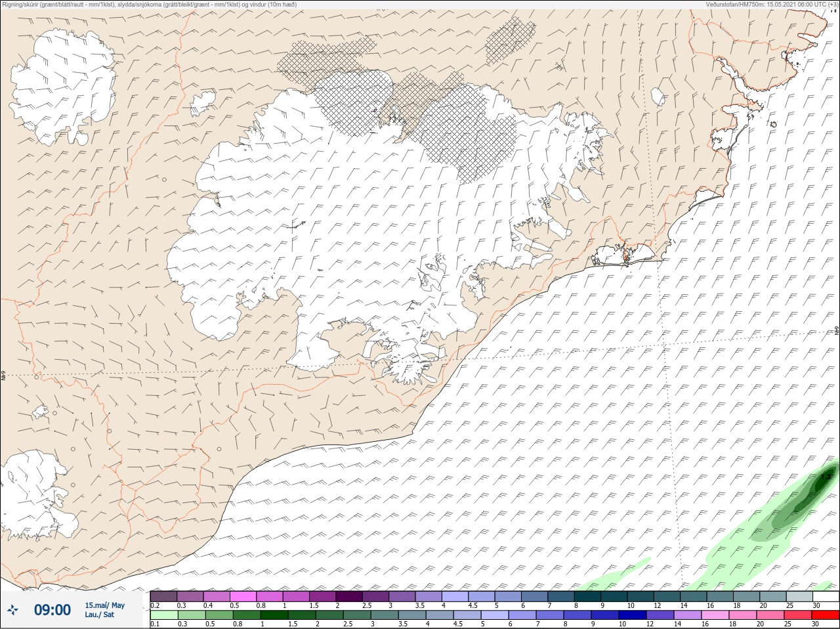This screenshot has width=840, height=629.
Task: Click the light pink bottom swatch labelled 18
Action: coord(742,615)
